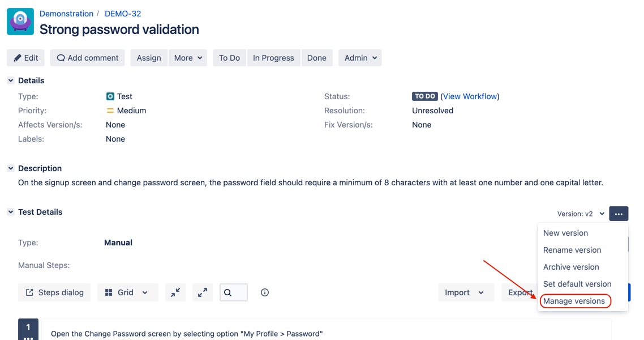Click the Done workflow transition button
Image resolution: width=644 pixels, height=340 pixels.
(x=317, y=57)
